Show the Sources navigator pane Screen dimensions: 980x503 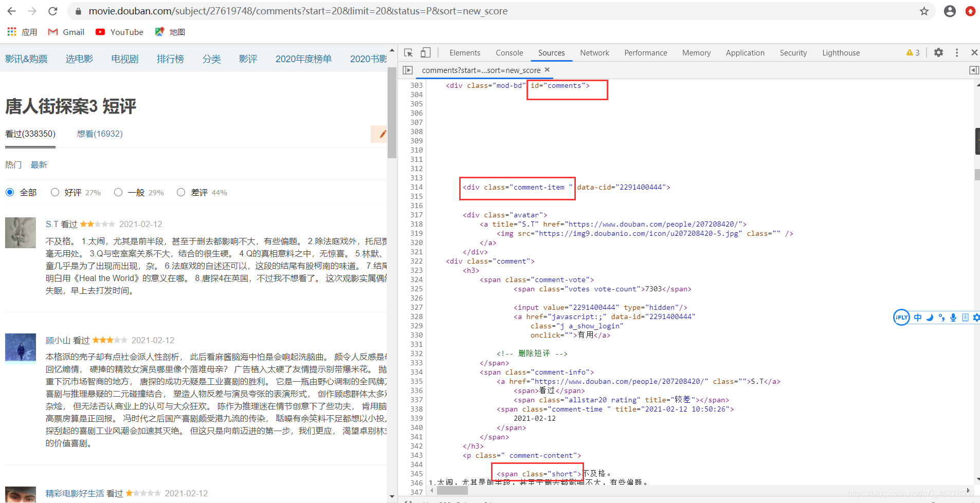click(408, 70)
